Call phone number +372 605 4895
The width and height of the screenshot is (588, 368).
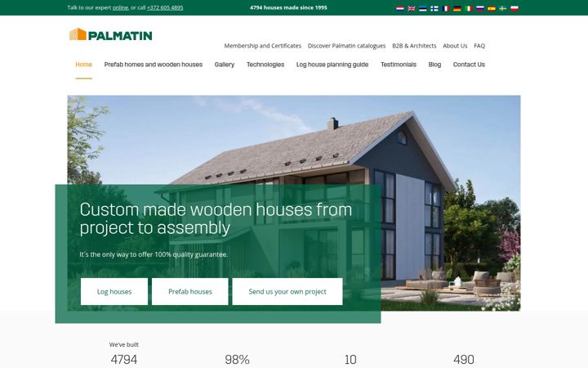pyautogui.click(x=165, y=7)
